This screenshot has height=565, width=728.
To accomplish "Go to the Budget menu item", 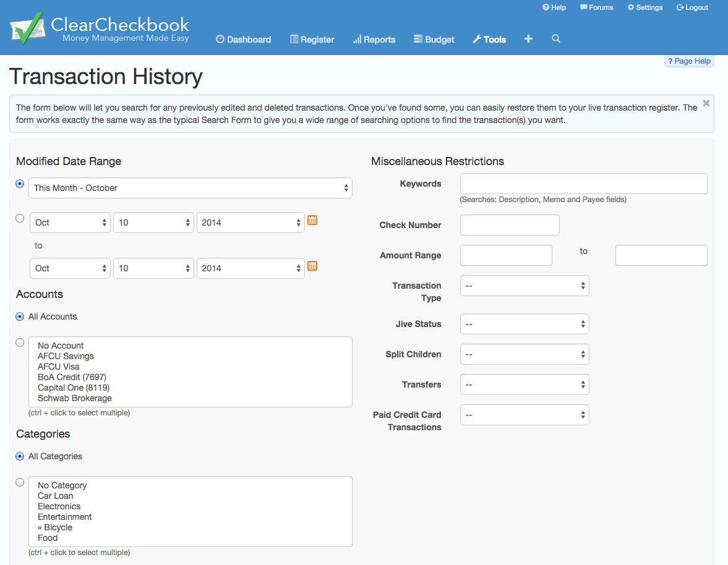I will tap(434, 40).
